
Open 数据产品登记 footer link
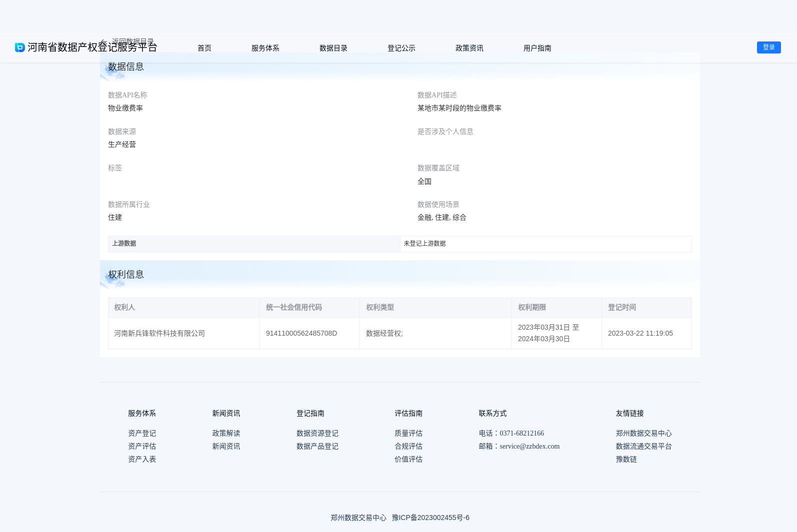click(x=317, y=446)
